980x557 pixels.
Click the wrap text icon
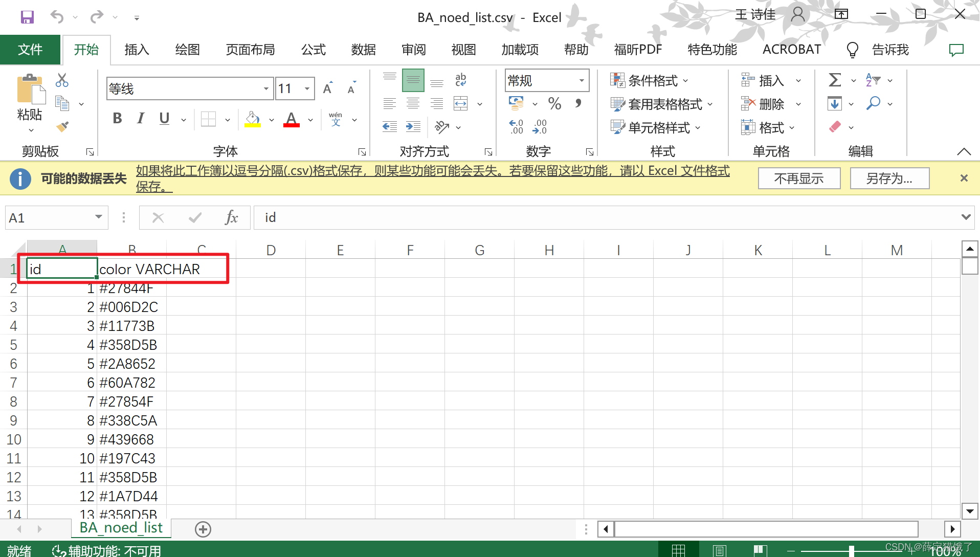click(x=460, y=80)
